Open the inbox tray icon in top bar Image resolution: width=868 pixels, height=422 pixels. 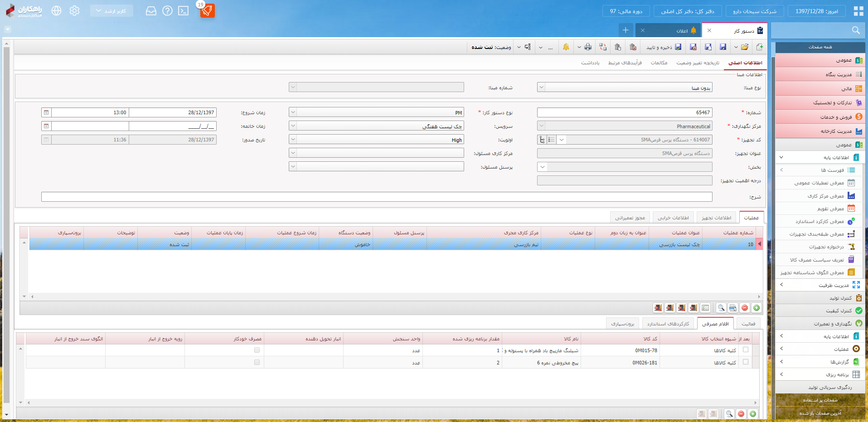(151, 11)
